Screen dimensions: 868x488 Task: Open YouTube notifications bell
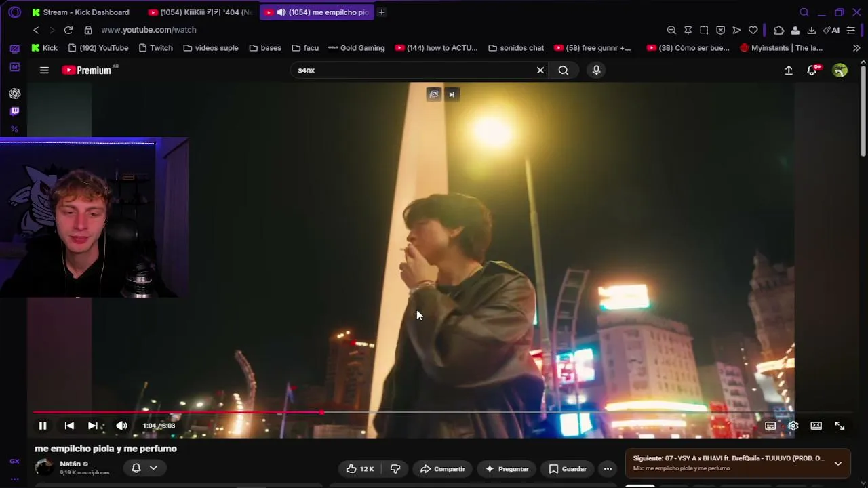click(x=812, y=70)
